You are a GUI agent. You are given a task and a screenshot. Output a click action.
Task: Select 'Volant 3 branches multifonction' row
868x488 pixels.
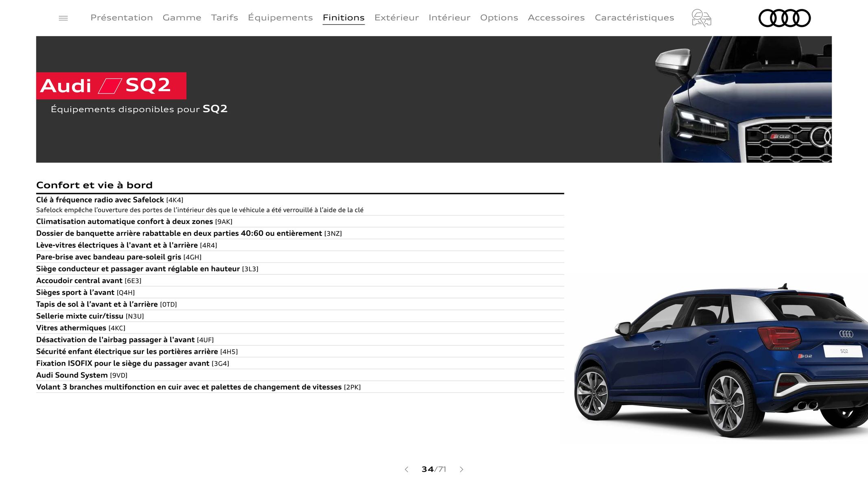click(x=300, y=386)
